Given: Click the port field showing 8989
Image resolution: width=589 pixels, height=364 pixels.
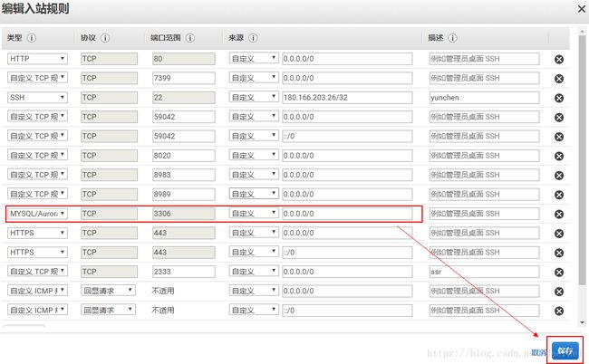Looking at the screenshot, I should click(x=184, y=194).
